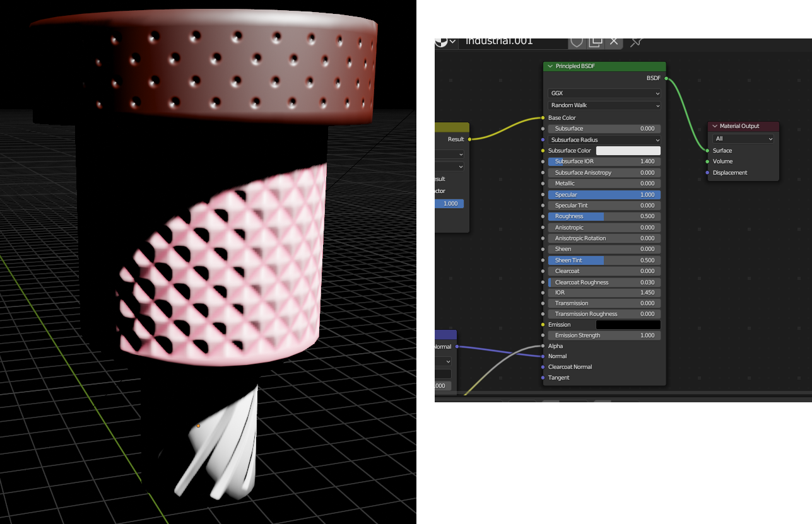Screen dimensions: 812x524
Task: Click the Subsurface value field
Action: pyautogui.click(x=604, y=129)
